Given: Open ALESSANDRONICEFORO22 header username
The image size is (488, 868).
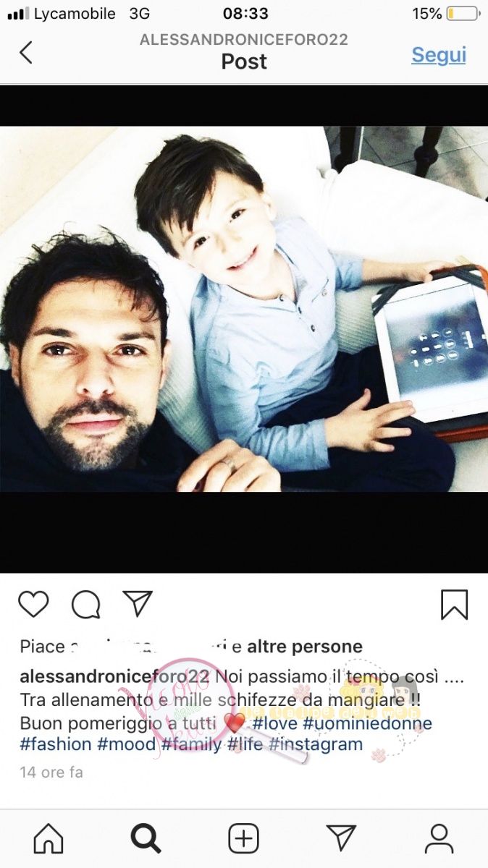Looking at the screenshot, I should tap(244, 41).
